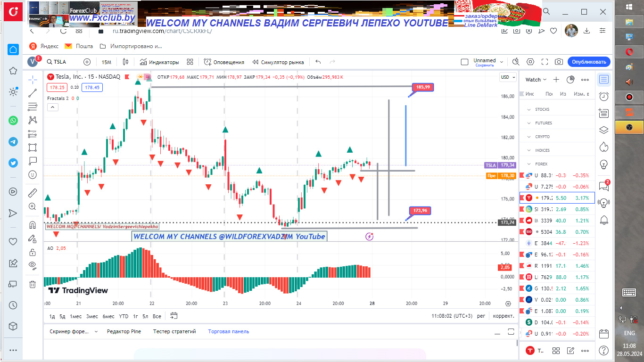Open the watchlist more options dots
Image resolution: width=644 pixels, height=362 pixels.
(x=585, y=80)
